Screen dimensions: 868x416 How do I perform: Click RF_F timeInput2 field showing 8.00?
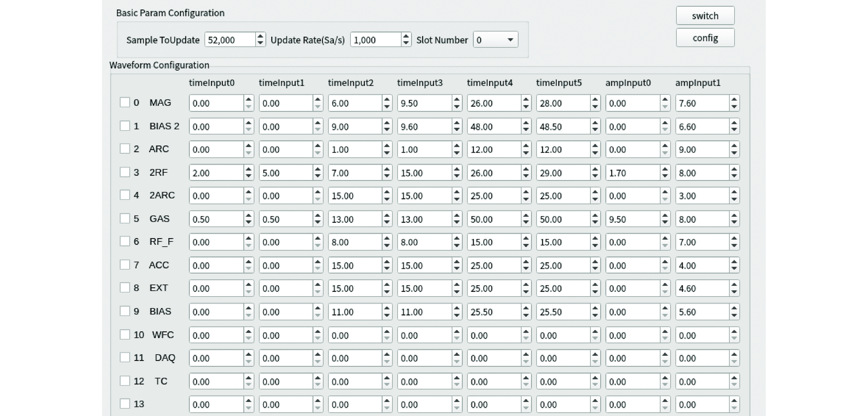(356, 242)
